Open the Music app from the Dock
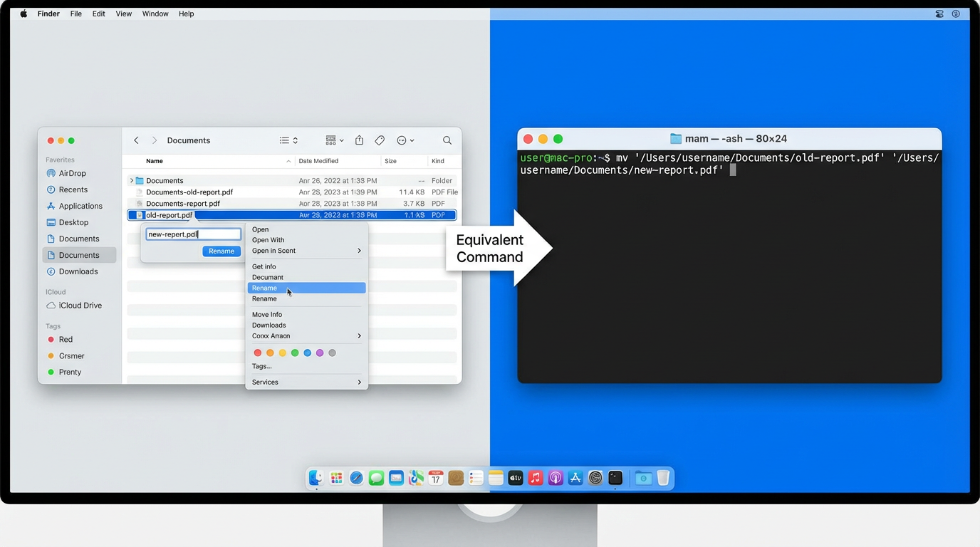 (x=535, y=478)
